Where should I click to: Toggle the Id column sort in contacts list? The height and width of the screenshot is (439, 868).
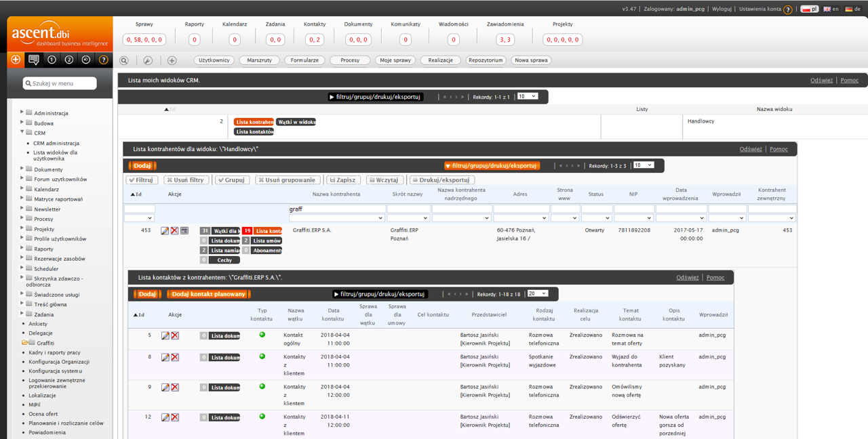138,315
